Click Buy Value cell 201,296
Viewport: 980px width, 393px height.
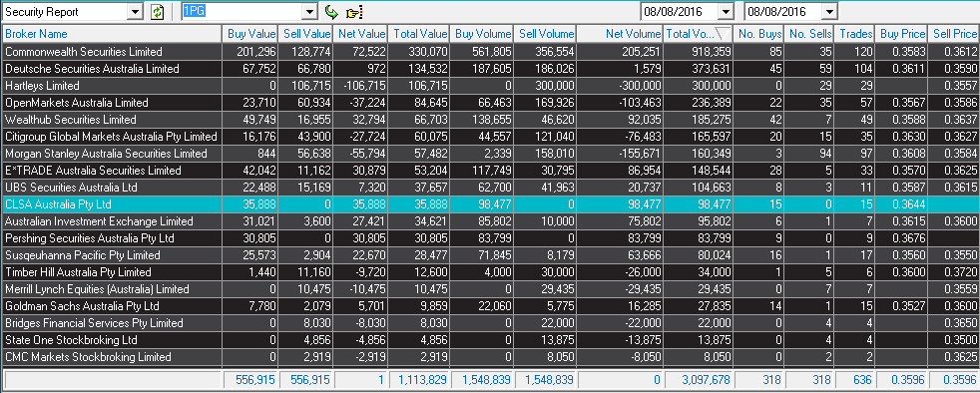(249, 52)
